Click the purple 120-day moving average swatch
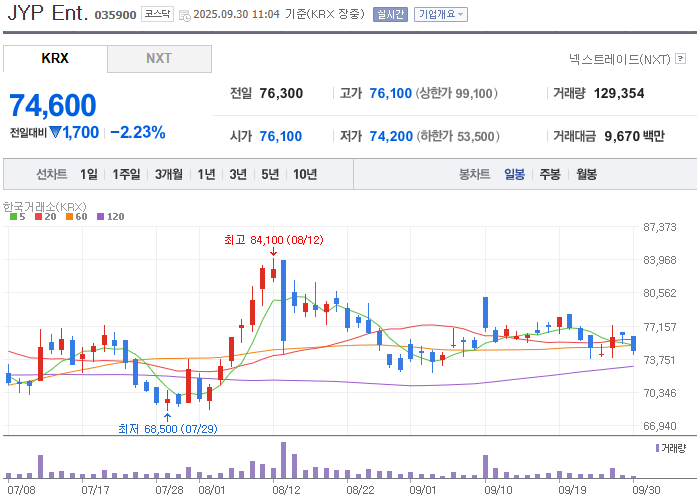 [x=100, y=217]
